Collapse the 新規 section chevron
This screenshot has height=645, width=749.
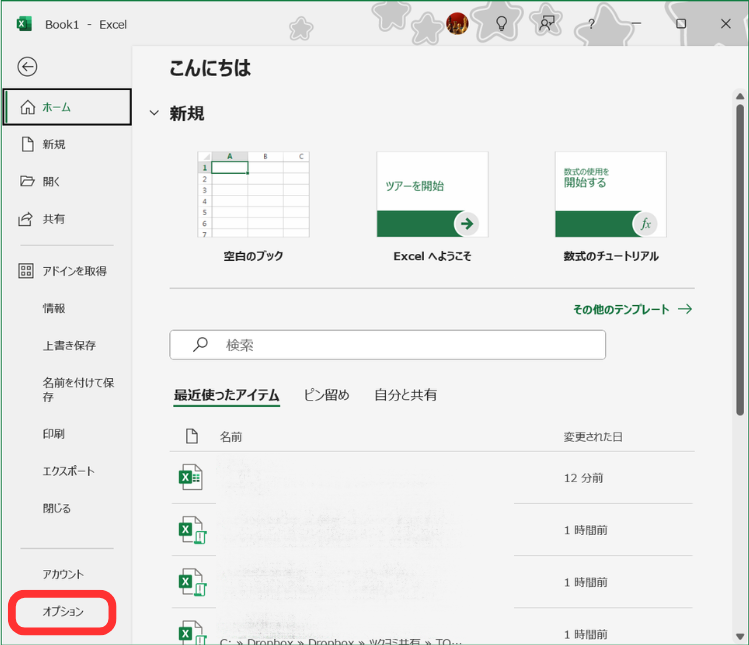pos(154,113)
